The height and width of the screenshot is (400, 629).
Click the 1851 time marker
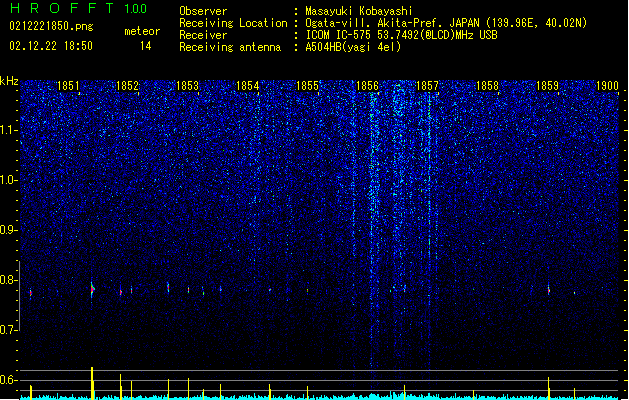[68, 85]
